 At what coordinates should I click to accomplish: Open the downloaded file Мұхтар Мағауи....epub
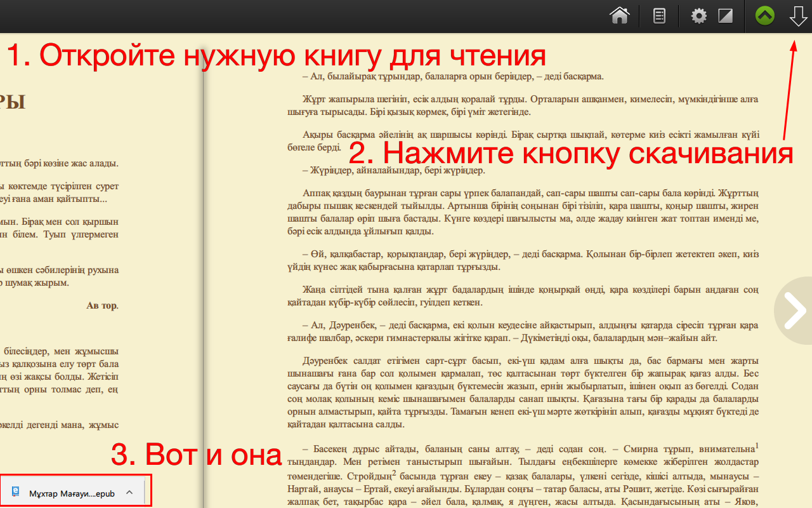[x=70, y=493]
